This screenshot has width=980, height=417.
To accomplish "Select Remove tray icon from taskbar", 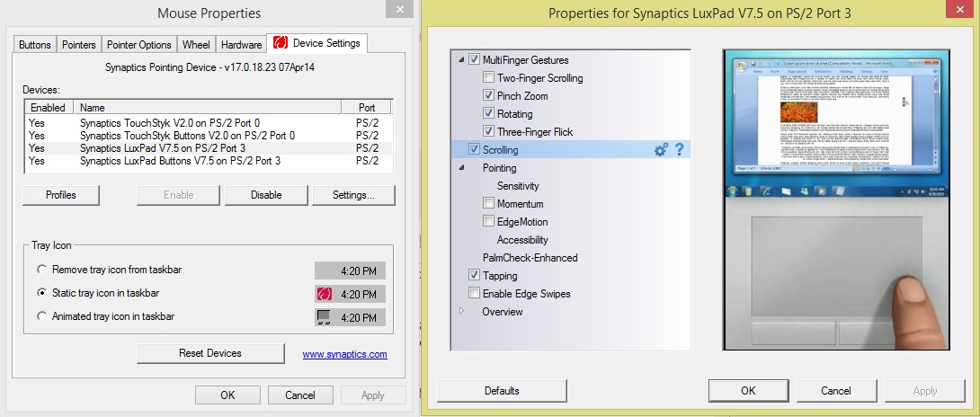I will point(42,270).
